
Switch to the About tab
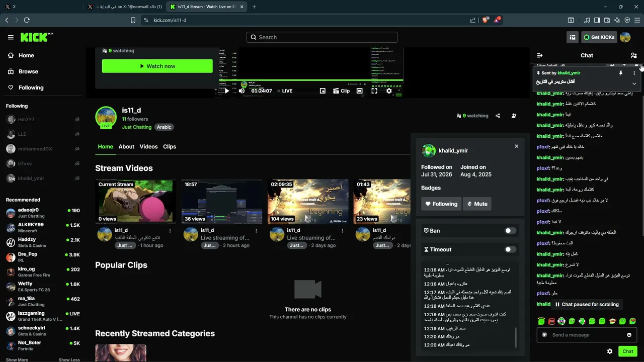[126, 147]
